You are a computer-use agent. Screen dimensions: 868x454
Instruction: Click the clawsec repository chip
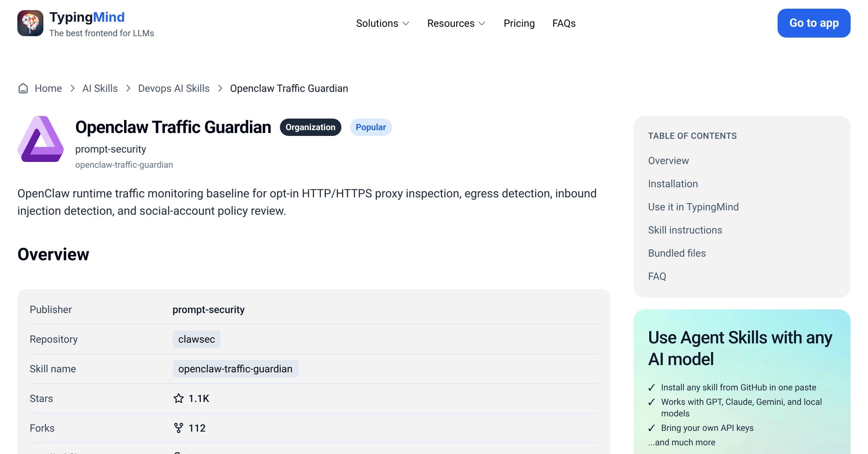point(196,339)
